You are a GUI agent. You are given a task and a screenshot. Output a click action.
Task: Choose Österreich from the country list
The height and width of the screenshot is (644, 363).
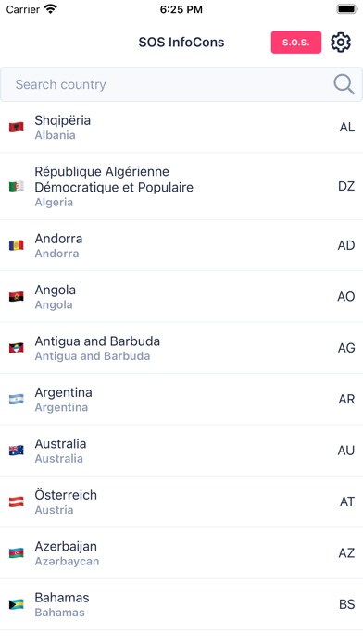181,502
